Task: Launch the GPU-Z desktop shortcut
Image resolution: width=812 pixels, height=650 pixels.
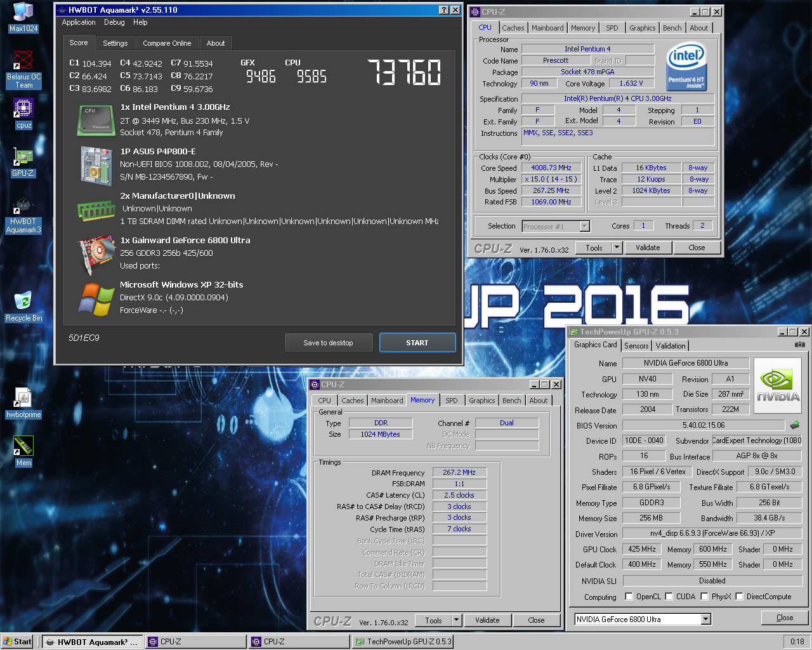Action: click(x=23, y=162)
